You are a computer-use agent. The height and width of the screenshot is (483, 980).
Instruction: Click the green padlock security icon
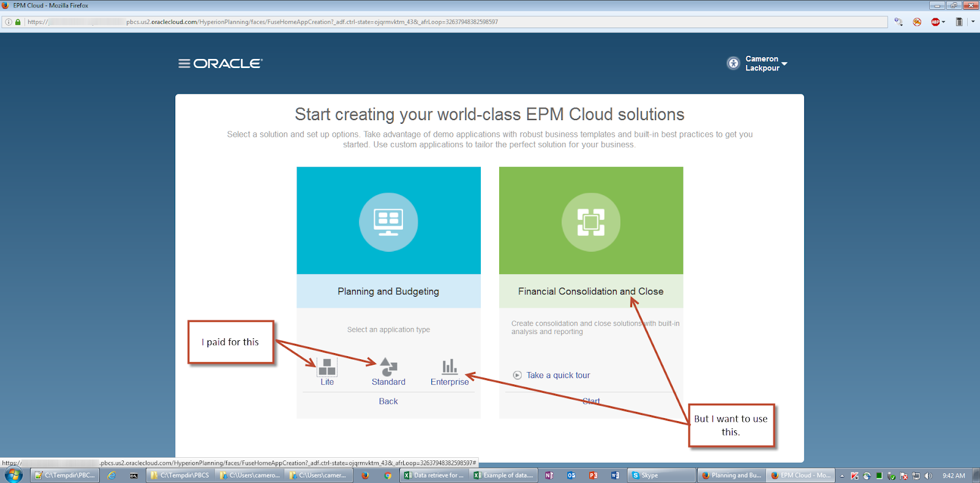click(18, 21)
